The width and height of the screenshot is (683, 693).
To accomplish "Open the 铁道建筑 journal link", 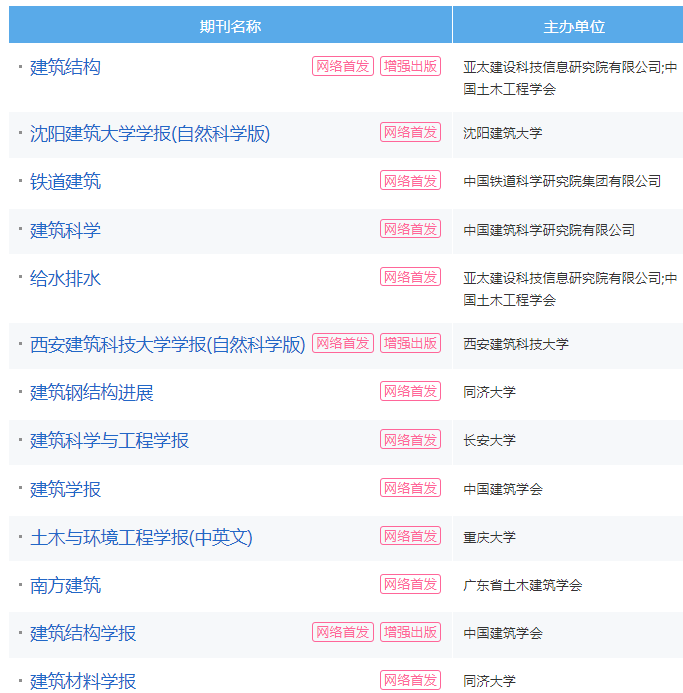I will (65, 182).
